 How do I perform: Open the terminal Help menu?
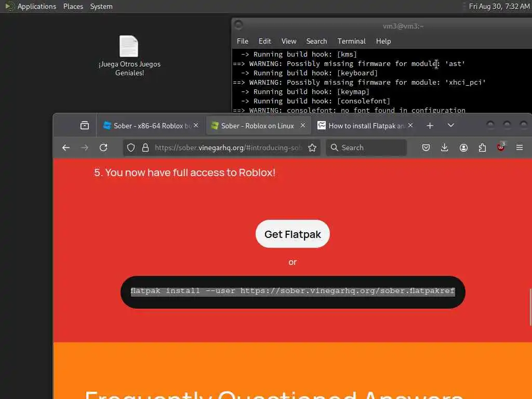[x=383, y=41]
